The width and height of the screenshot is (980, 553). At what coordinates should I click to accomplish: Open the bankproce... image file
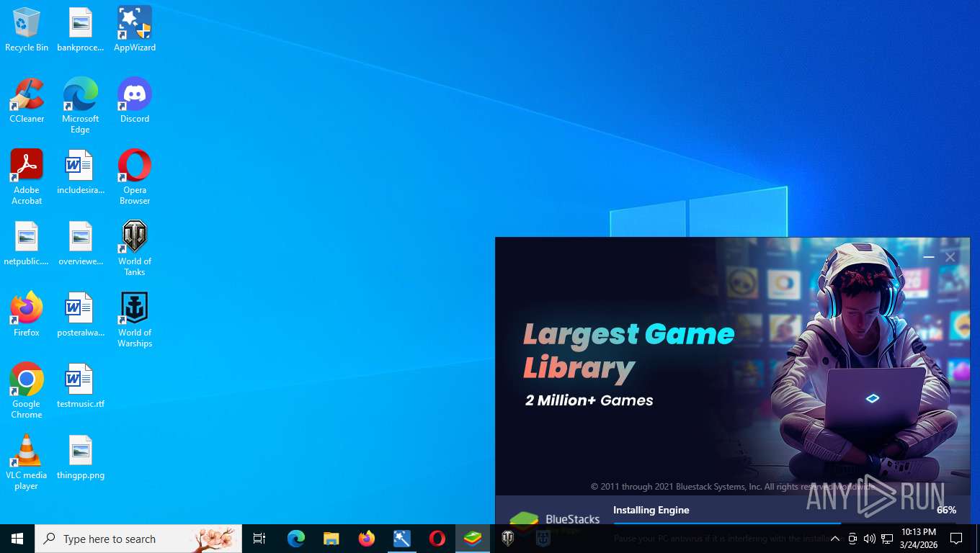pyautogui.click(x=81, y=30)
